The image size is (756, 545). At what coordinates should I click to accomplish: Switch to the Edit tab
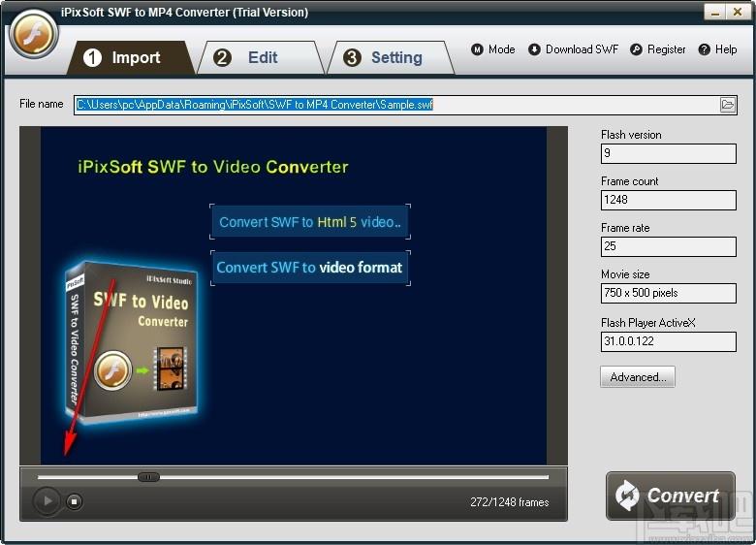[x=261, y=58]
